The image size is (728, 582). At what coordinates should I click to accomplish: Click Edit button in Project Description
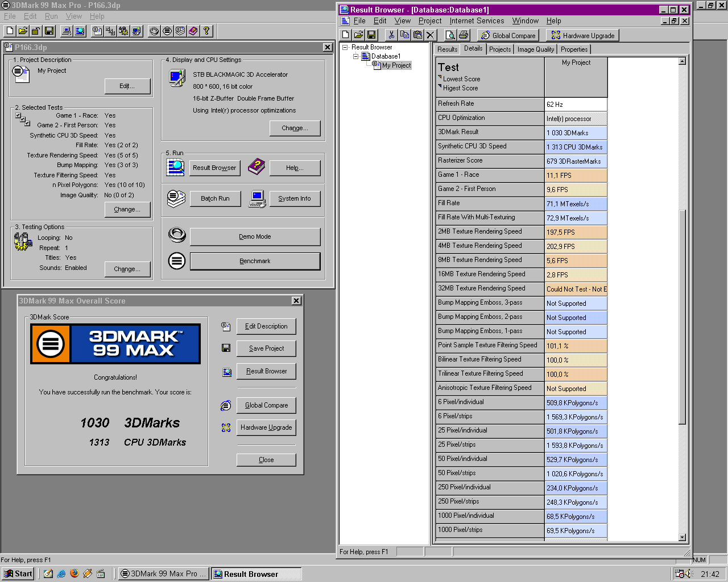pyautogui.click(x=127, y=86)
